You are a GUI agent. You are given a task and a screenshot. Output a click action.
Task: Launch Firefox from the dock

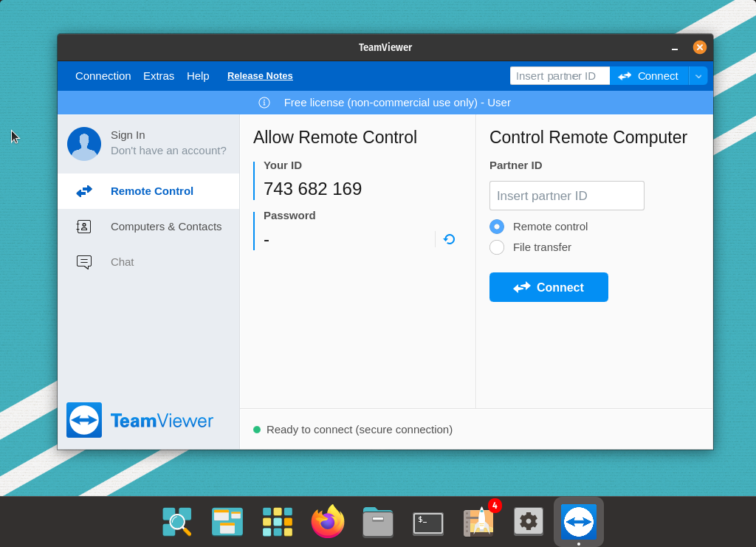coord(328,521)
